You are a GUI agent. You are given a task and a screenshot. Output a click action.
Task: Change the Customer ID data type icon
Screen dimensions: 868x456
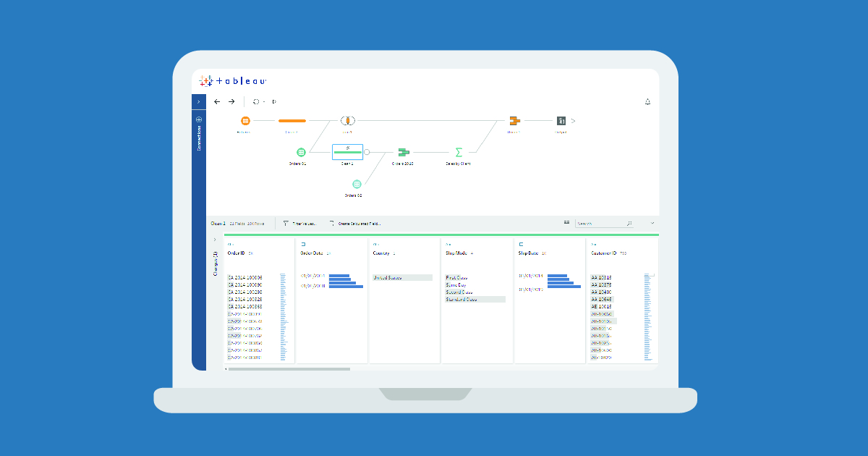pos(593,245)
